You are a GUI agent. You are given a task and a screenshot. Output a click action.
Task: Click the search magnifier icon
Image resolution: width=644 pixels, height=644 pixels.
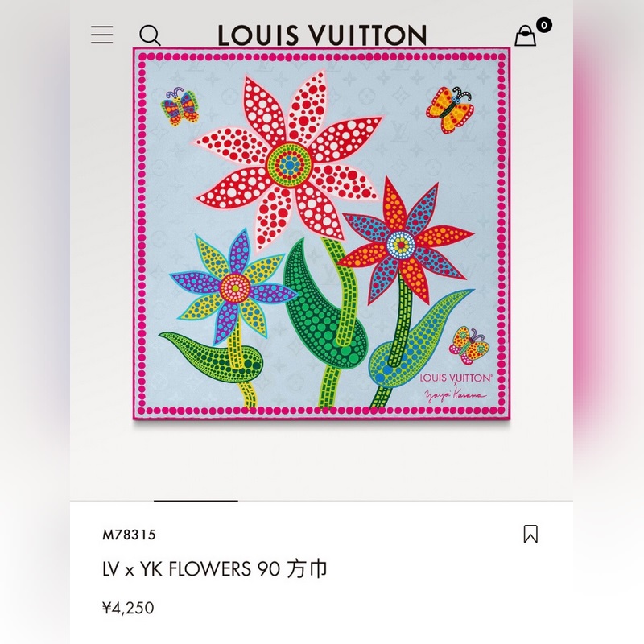click(150, 35)
